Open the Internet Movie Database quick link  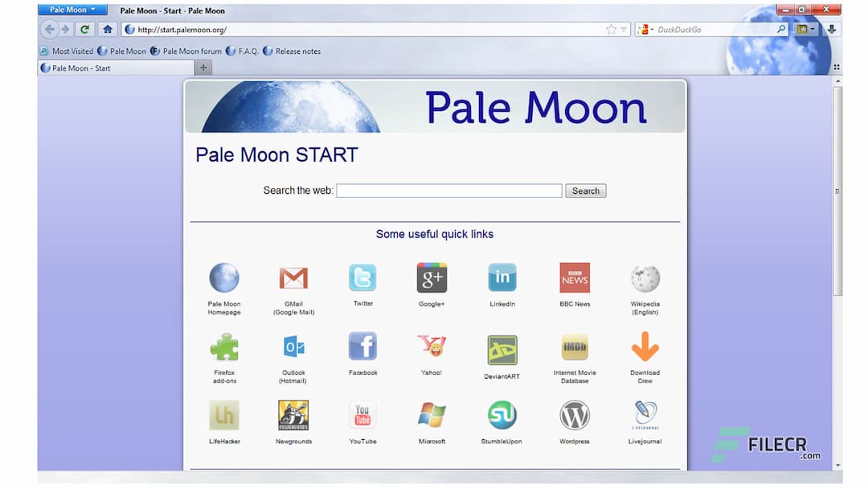pos(574,347)
